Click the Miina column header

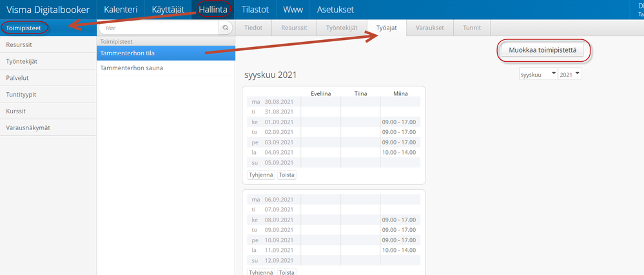(x=400, y=93)
